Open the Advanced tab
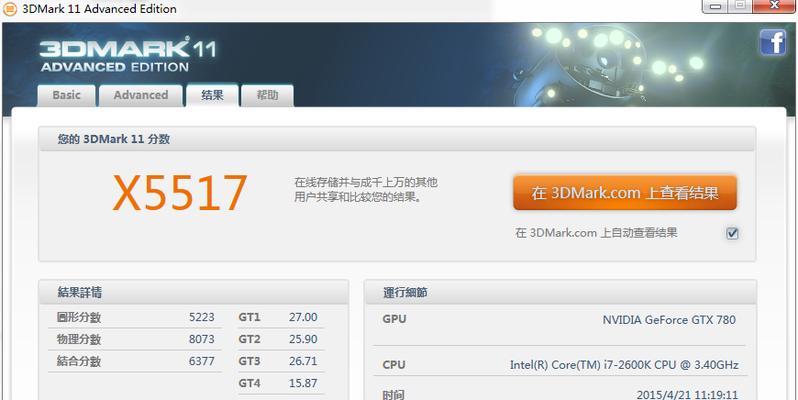Viewport: 798px width, 400px height. [141, 96]
